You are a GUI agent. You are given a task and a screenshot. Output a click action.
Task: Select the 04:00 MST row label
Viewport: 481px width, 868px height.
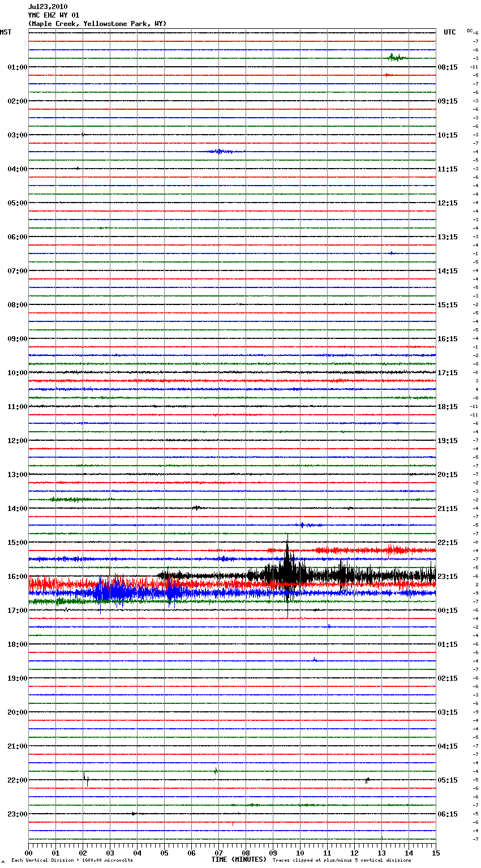18,169
